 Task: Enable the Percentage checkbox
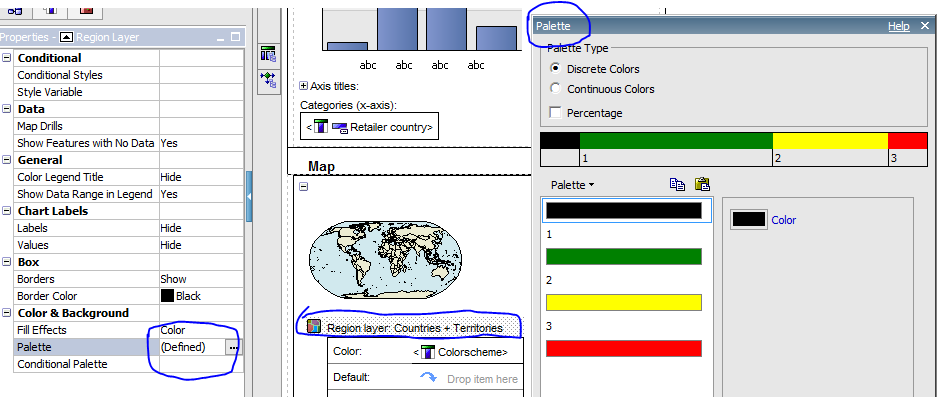[555, 113]
